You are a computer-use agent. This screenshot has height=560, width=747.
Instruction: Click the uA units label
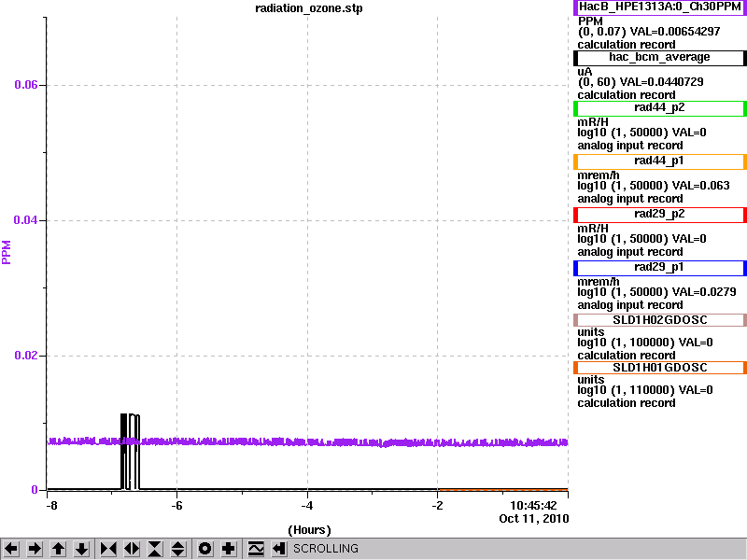click(x=585, y=72)
